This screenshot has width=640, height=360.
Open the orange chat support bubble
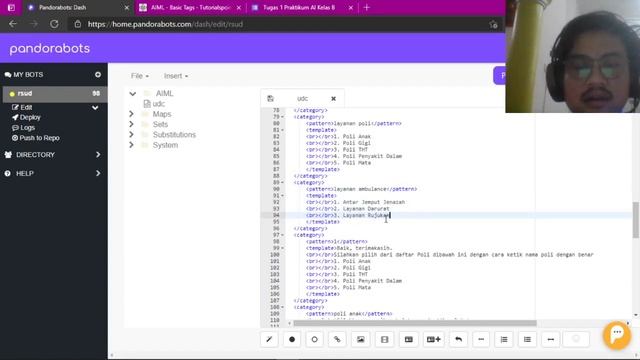[x=617, y=336]
